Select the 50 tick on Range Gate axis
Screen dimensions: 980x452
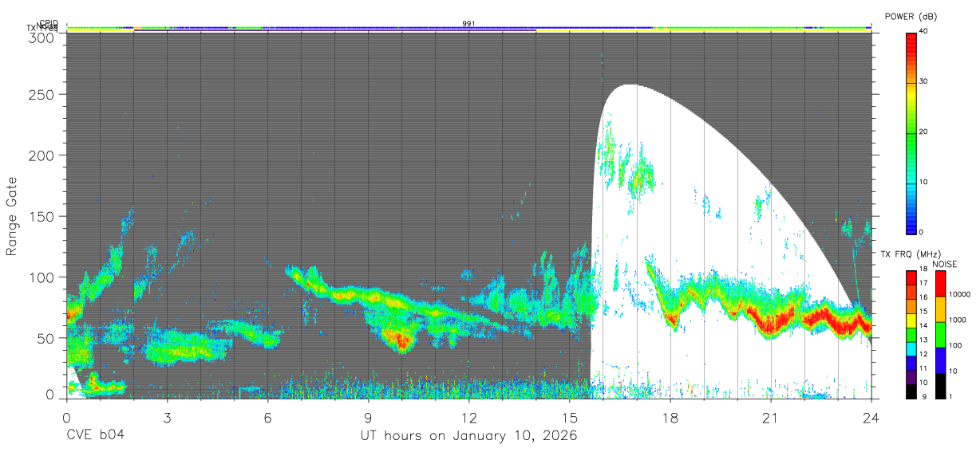coord(45,338)
